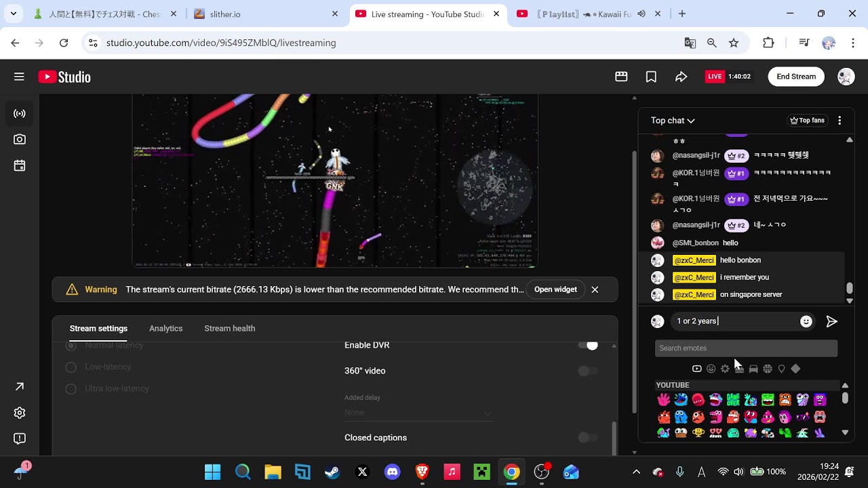Select the Low-latency radio button
The image size is (868, 488).
(x=71, y=367)
